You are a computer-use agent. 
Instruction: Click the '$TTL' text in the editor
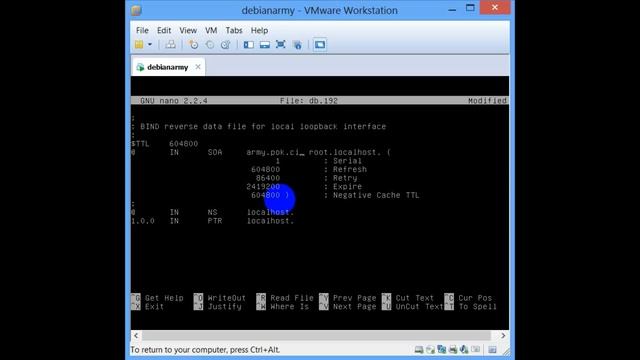[x=140, y=144]
